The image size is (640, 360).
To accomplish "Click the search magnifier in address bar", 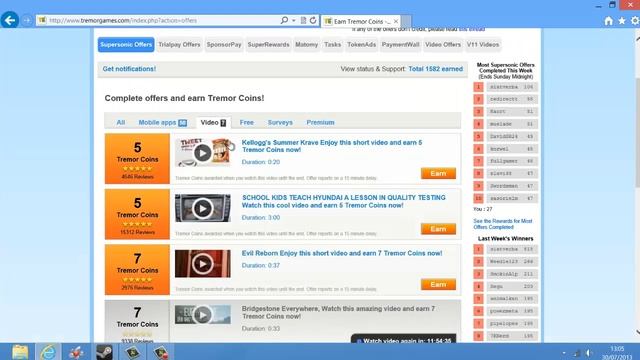I will pyautogui.click(x=284, y=20).
